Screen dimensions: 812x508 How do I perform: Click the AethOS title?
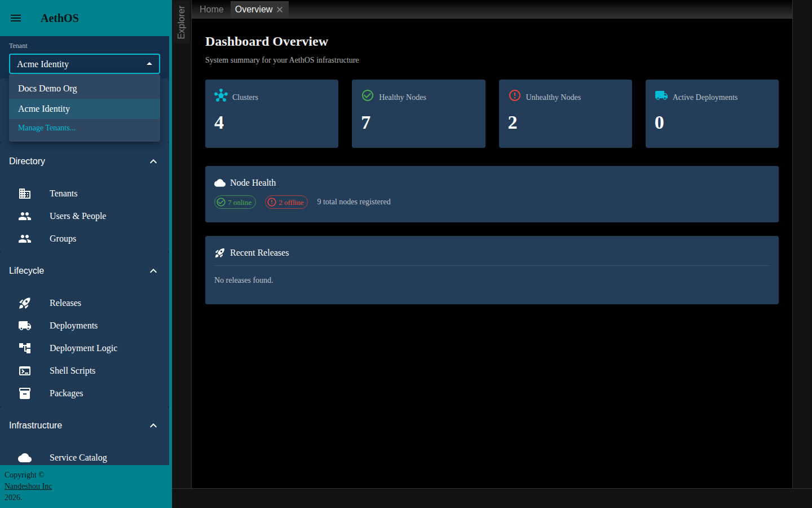pyautogui.click(x=60, y=18)
